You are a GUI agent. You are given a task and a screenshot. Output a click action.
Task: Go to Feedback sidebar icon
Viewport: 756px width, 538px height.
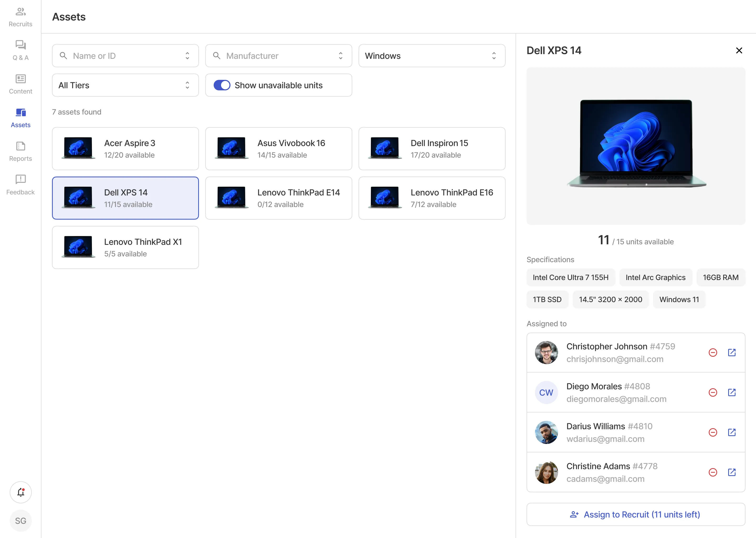(x=20, y=185)
